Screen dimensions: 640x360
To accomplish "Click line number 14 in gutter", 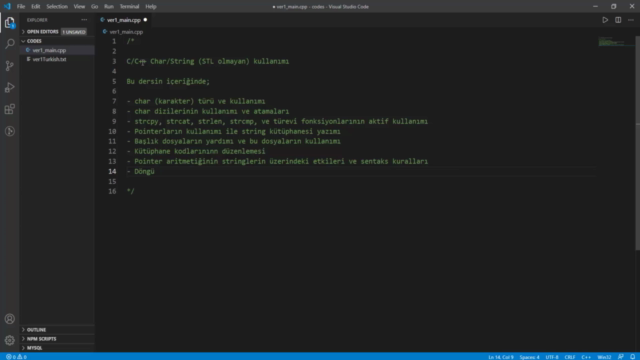I will point(112,171).
